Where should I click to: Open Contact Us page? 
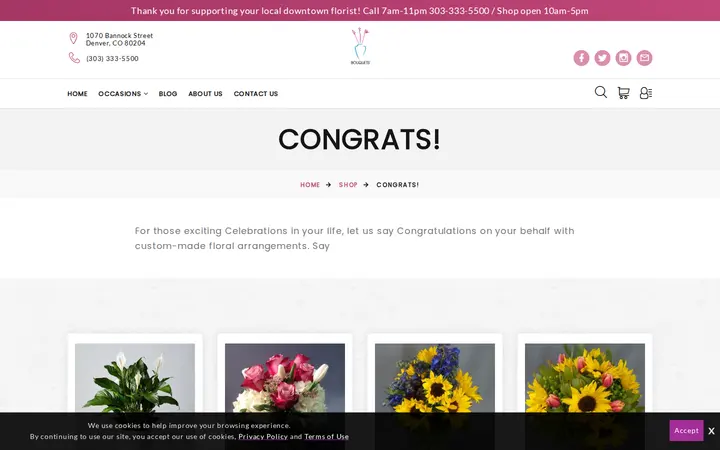[x=256, y=94]
